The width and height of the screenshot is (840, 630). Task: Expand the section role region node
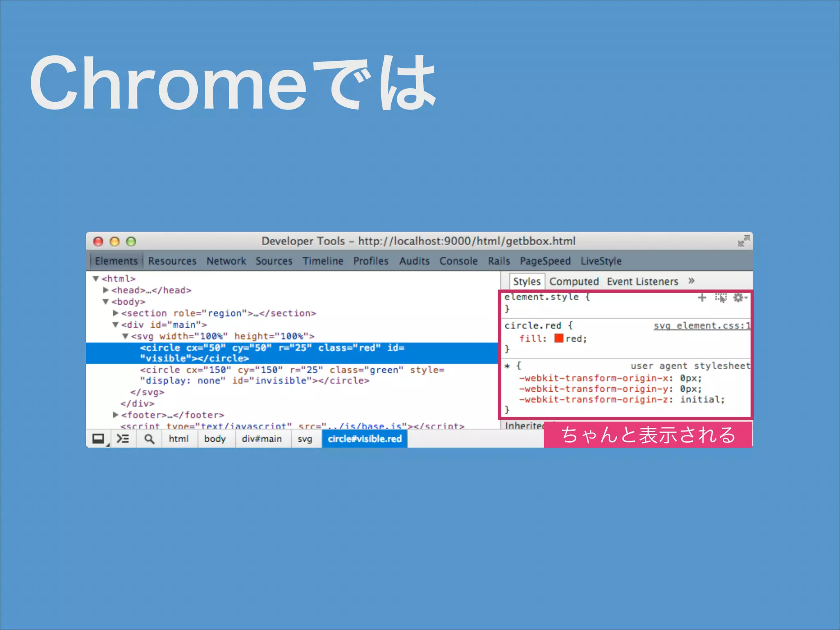point(116,313)
